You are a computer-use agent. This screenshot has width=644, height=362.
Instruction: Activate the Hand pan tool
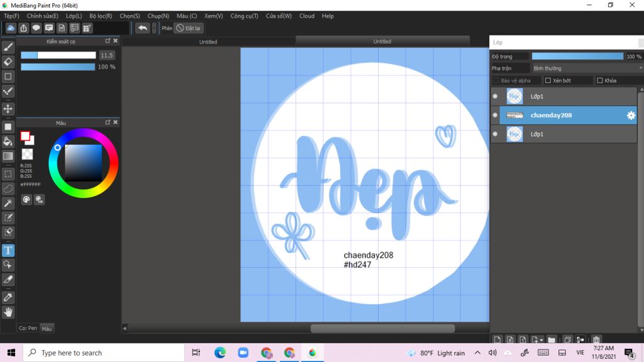tap(8, 312)
